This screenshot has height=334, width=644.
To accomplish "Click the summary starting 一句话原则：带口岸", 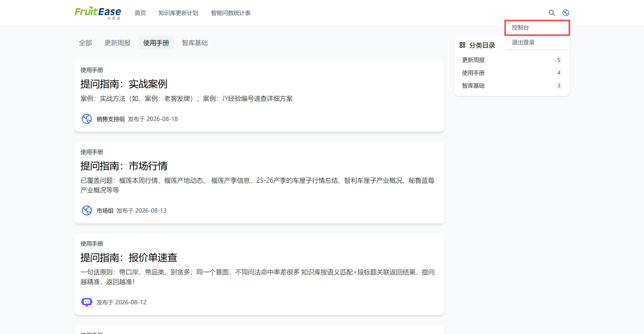I will click(x=258, y=277).
